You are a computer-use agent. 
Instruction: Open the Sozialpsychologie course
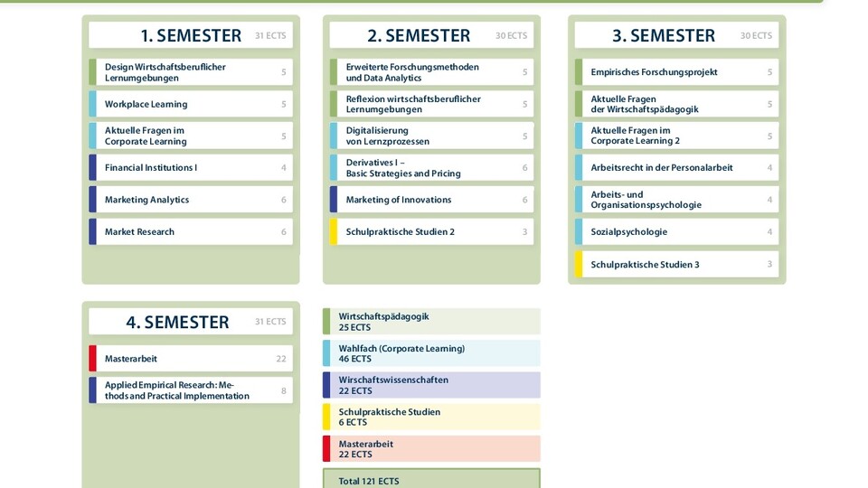pos(676,232)
